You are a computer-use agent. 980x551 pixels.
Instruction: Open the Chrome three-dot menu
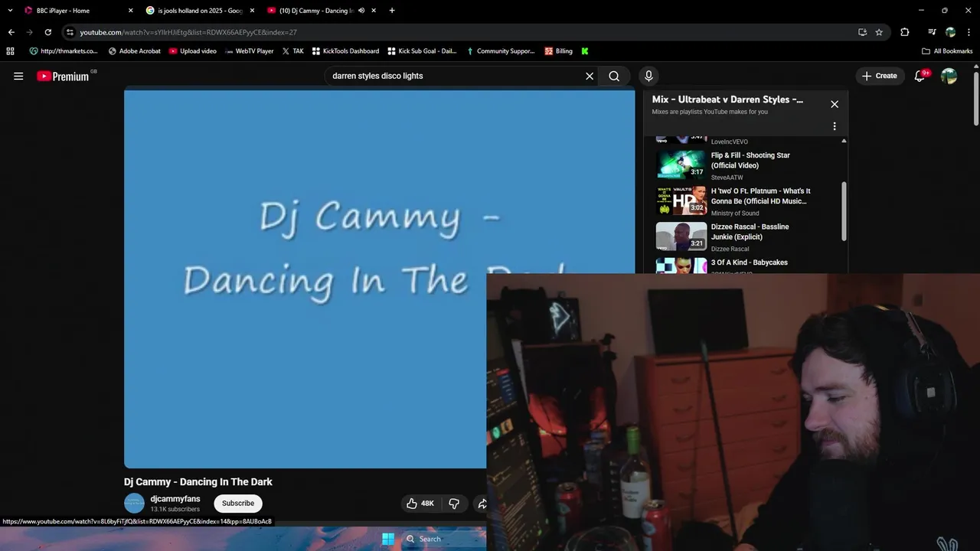point(969,32)
